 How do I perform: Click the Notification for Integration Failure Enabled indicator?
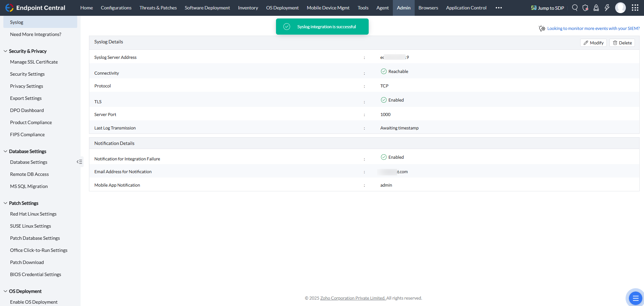(x=383, y=157)
